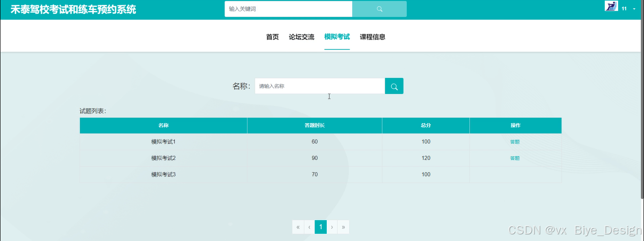Click the top search magnifier button

click(x=380, y=9)
